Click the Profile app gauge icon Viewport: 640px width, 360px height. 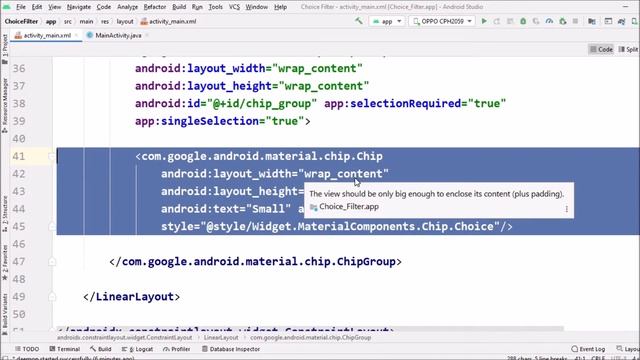(x=549, y=21)
